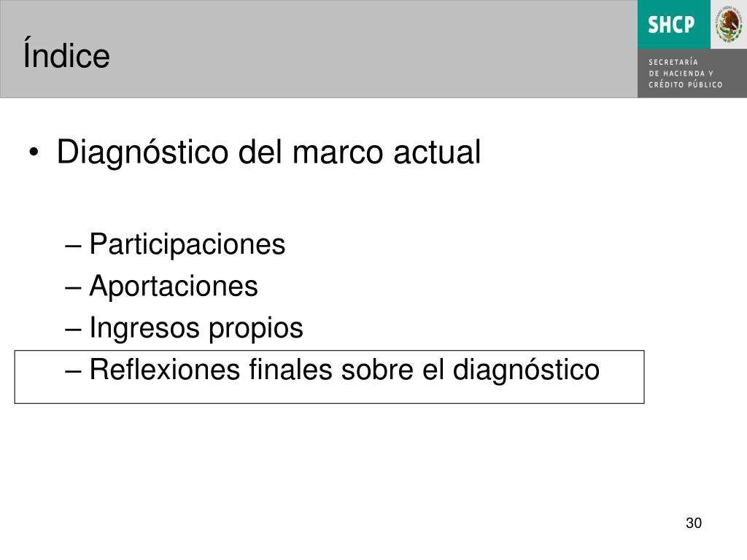This screenshot has width=747, height=560.
Task: Select the Participaciones list item
Action: pos(187,245)
